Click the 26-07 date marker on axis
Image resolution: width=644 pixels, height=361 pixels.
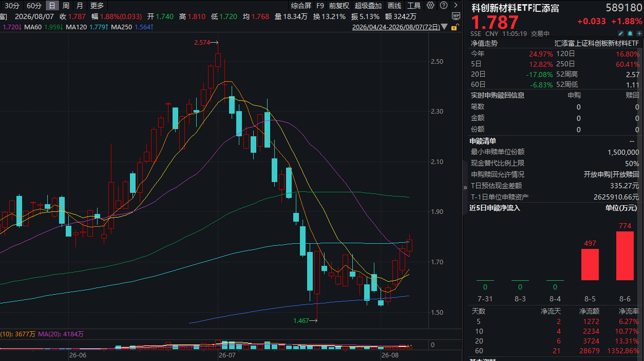pos(227,355)
